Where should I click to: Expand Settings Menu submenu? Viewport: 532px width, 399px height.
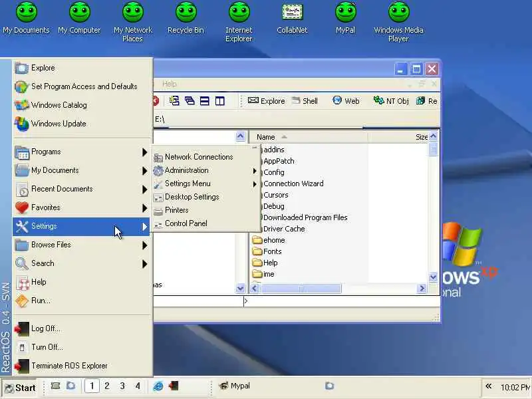click(205, 184)
